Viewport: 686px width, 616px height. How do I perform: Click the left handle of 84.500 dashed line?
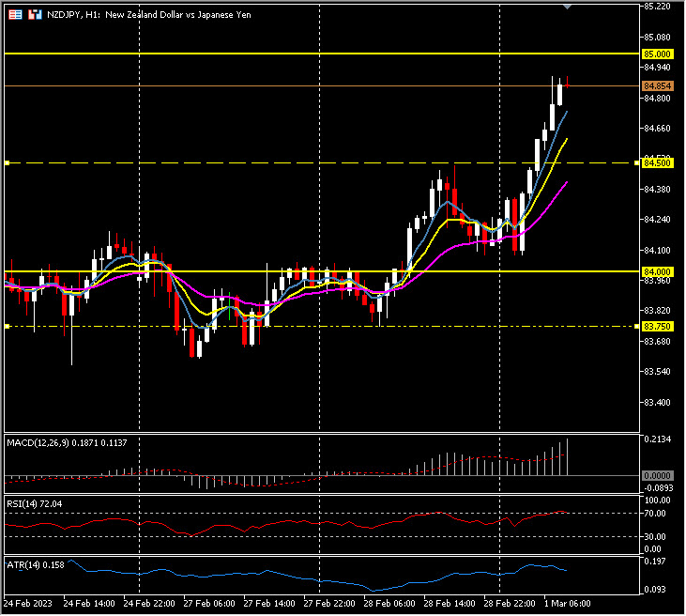tap(7, 163)
